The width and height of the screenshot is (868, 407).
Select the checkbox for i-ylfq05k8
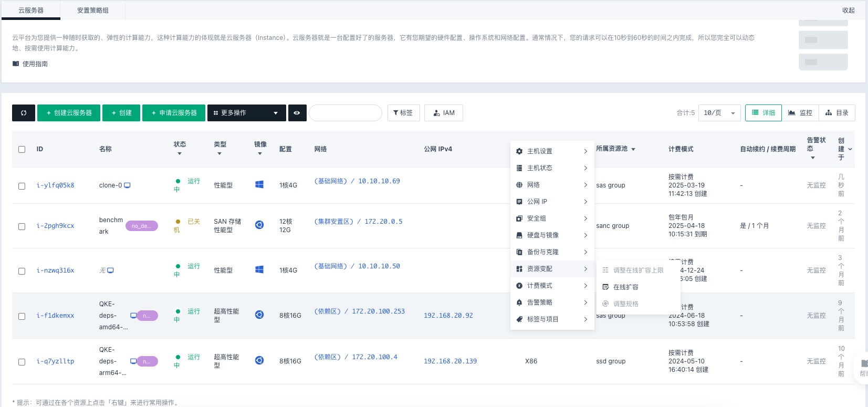point(22,186)
